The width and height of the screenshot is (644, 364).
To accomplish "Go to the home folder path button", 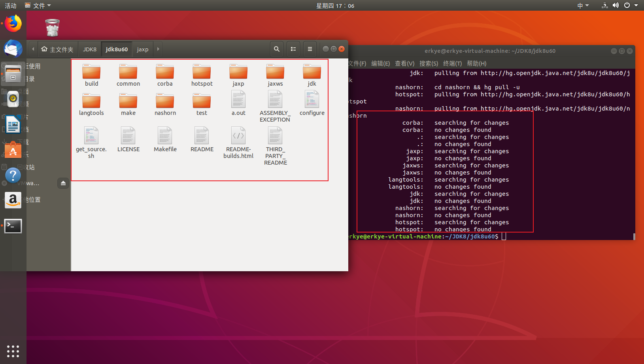I will [x=58, y=49].
